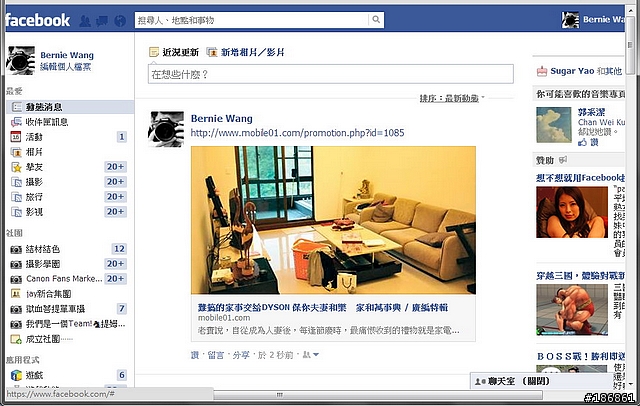Screen dimensions: 640x406
Task: Click 讚 like on Bernie's post
Action: 195,355
